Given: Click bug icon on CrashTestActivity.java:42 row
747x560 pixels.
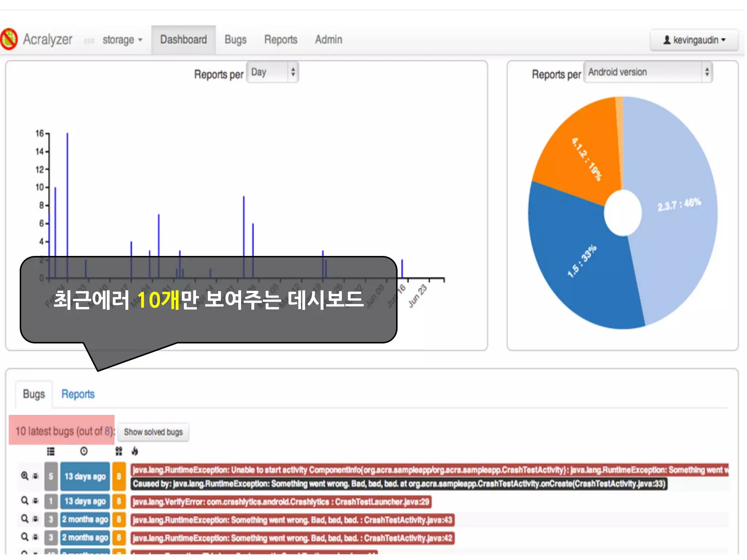Looking at the screenshot, I should [35, 537].
